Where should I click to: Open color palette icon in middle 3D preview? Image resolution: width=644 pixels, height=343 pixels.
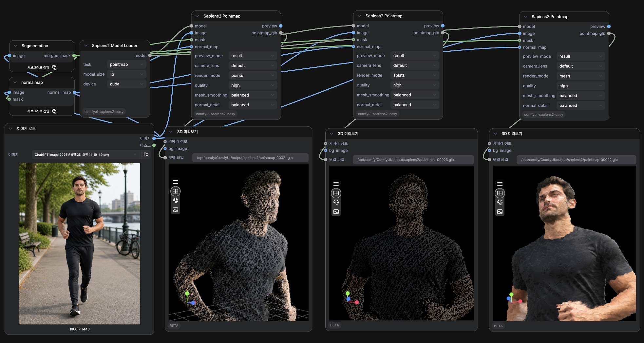coord(336,202)
